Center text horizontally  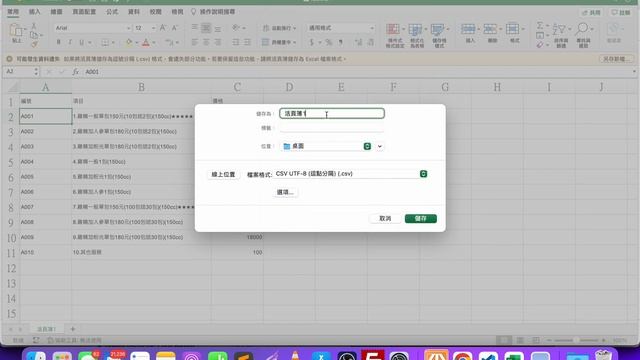(x=206, y=42)
